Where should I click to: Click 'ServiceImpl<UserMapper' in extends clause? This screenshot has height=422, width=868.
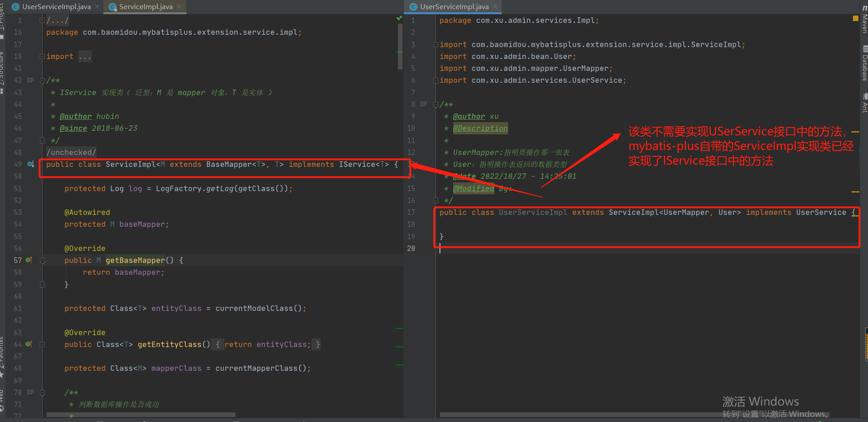[x=659, y=212]
